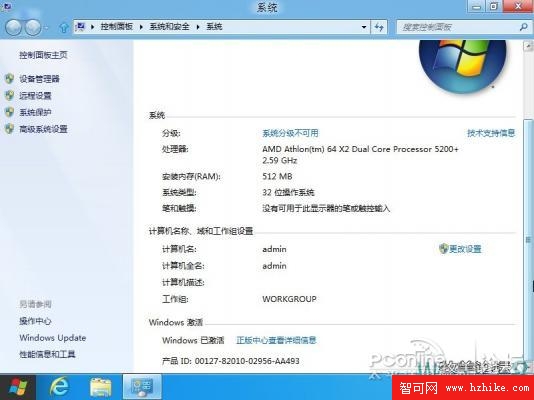534x400 pixels.
Task: Open 系统保护 from the sidebar
Action: [35, 112]
